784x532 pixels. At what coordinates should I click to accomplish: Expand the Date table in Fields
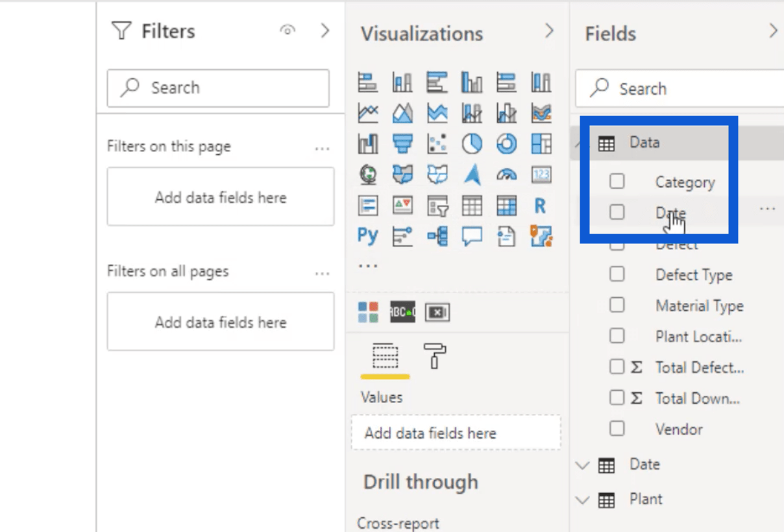click(582, 465)
